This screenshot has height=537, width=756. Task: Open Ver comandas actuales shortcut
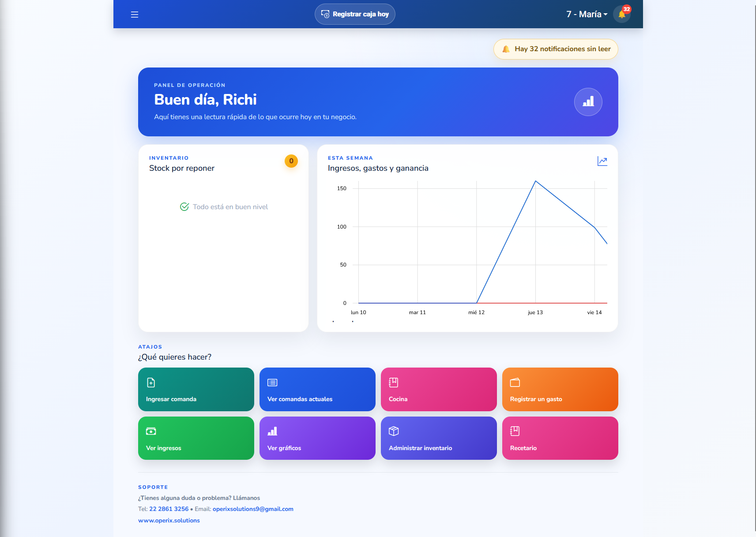[317, 389]
